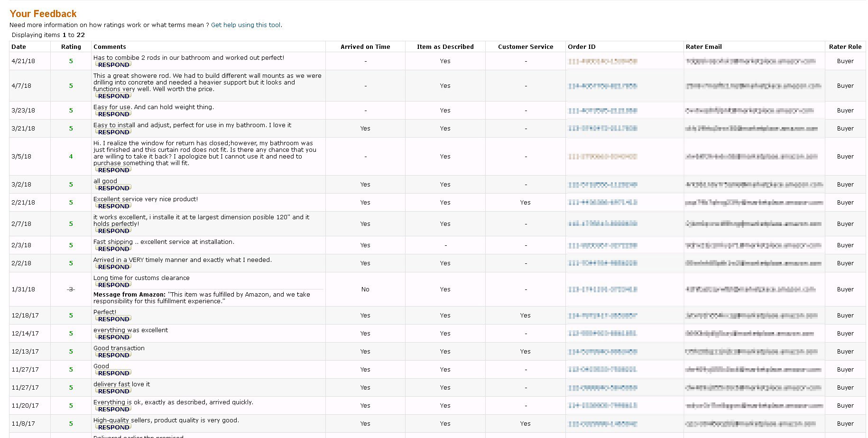
Task: Respond to the 'Easy to install and adjust' feedback
Action: pos(113,132)
